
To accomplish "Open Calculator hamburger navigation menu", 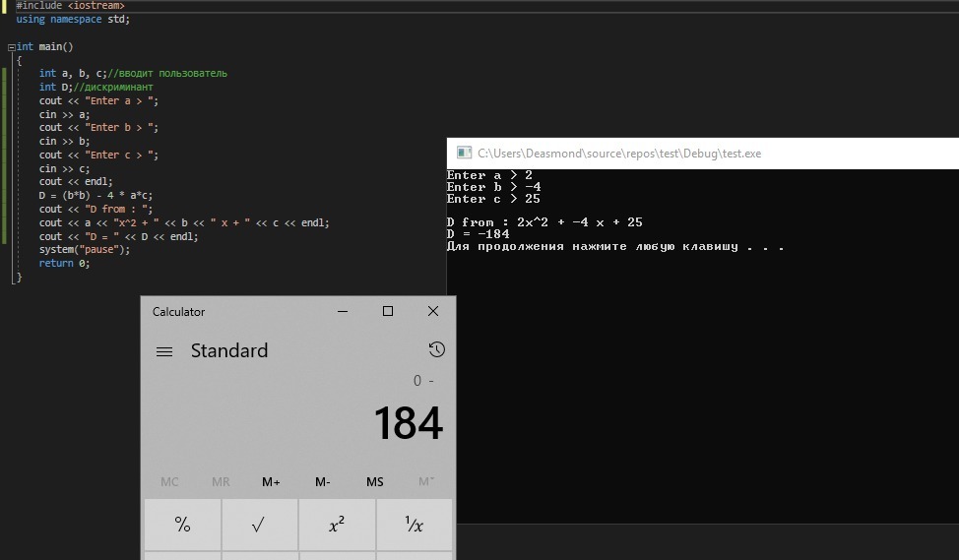I will coord(163,351).
